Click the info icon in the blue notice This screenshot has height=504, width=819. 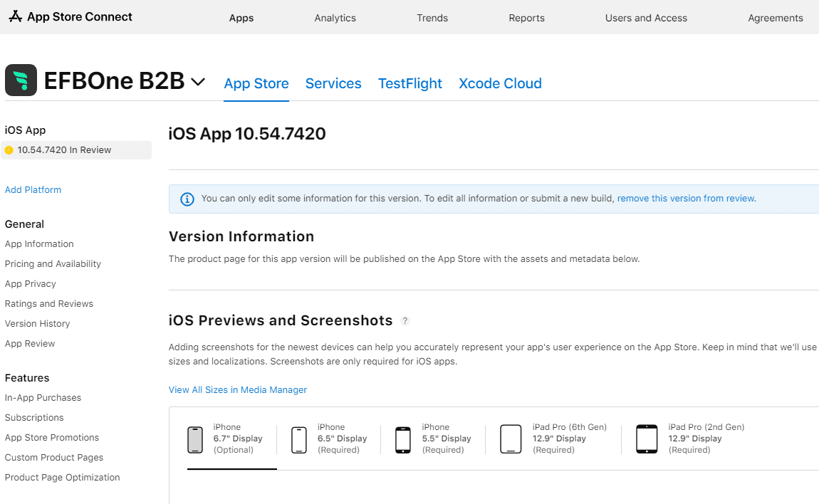click(187, 199)
